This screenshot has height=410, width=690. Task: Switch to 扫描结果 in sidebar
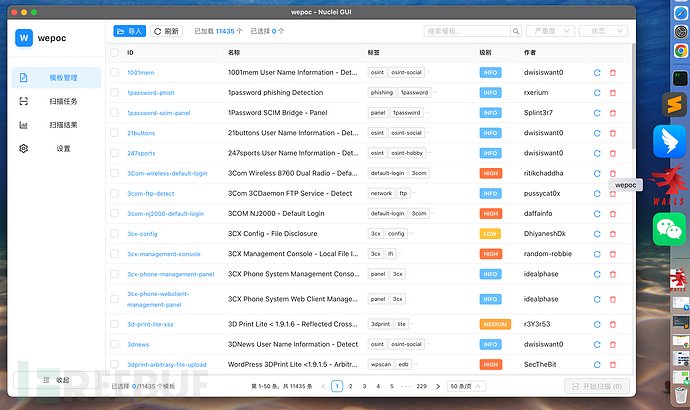coord(62,125)
